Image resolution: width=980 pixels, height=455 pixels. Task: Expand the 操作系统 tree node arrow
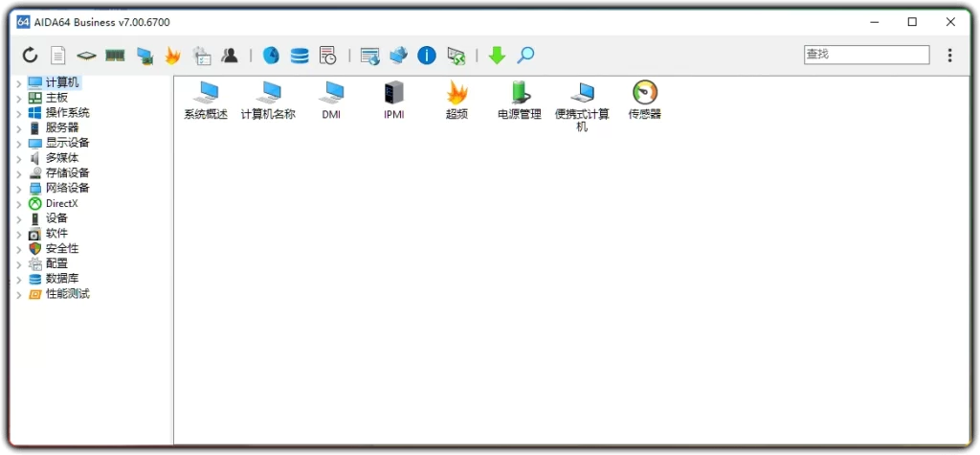(x=19, y=113)
